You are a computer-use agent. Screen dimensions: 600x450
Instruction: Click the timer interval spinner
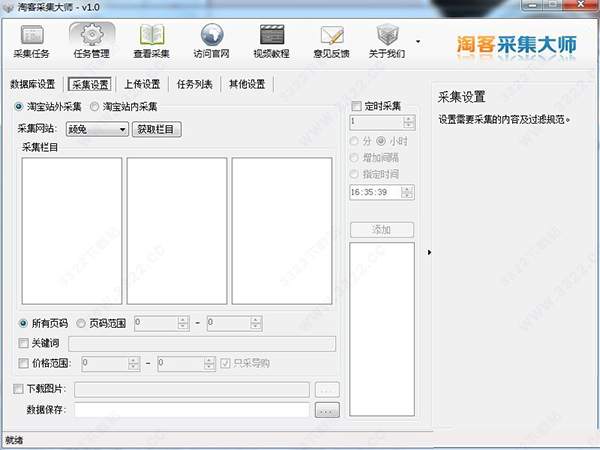[409, 122]
